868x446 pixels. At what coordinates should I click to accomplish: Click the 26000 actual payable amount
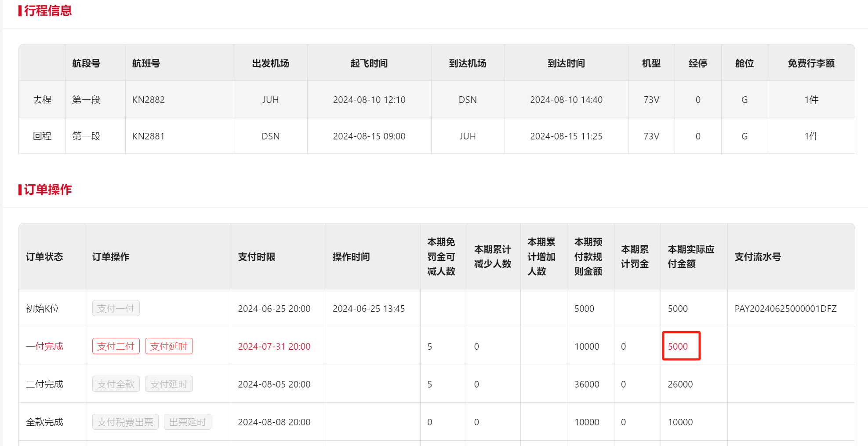click(680, 384)
